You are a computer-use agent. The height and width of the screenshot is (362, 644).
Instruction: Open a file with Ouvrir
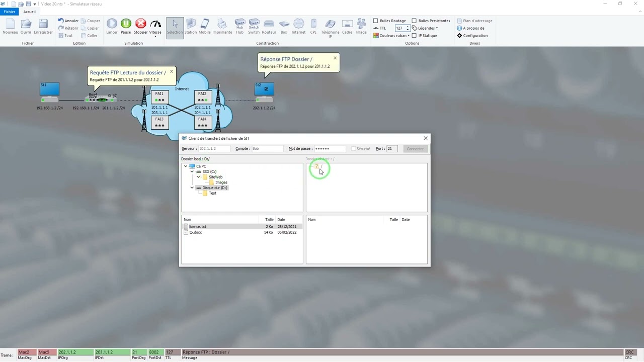click(26, 27)
